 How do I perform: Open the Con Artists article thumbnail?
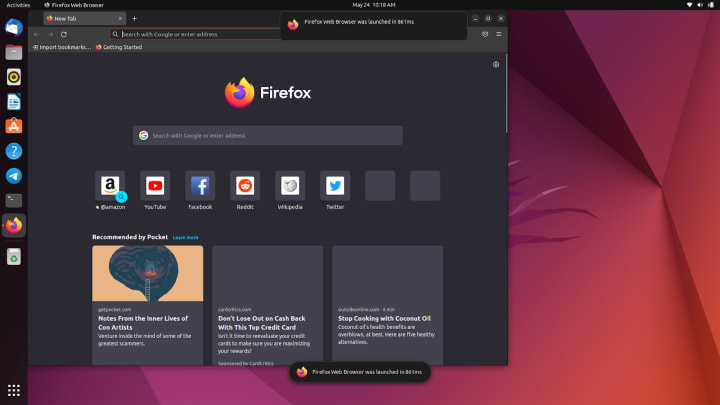tap(147, 273)
